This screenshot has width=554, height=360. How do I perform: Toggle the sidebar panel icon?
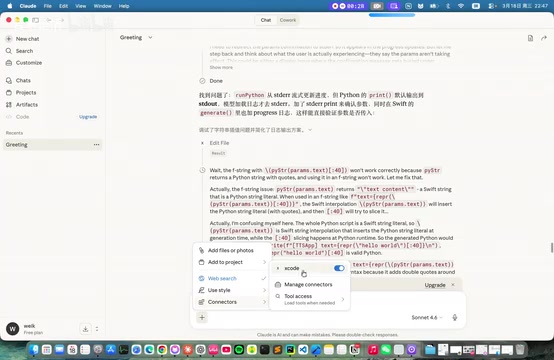(36, 20)
